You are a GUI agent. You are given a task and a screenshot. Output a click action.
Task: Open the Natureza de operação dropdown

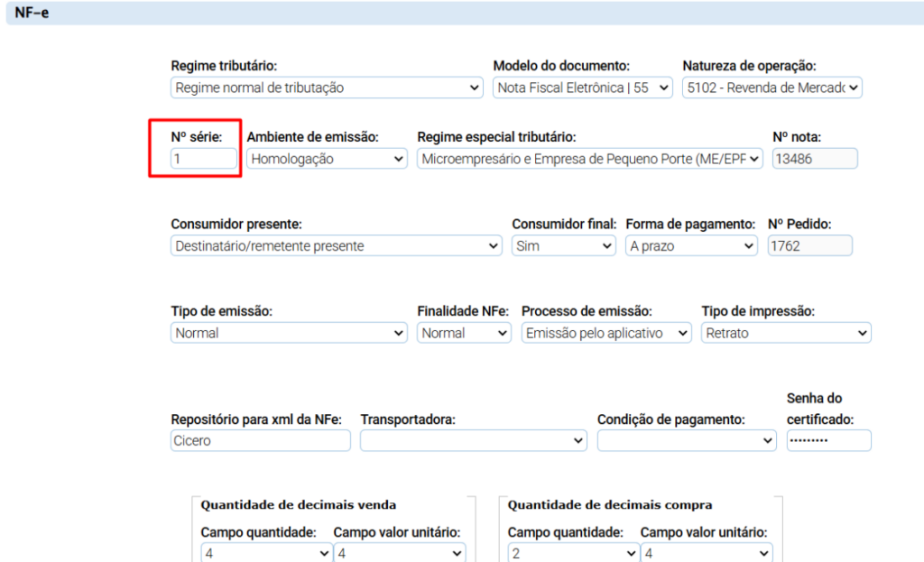[x=772, y=88]
